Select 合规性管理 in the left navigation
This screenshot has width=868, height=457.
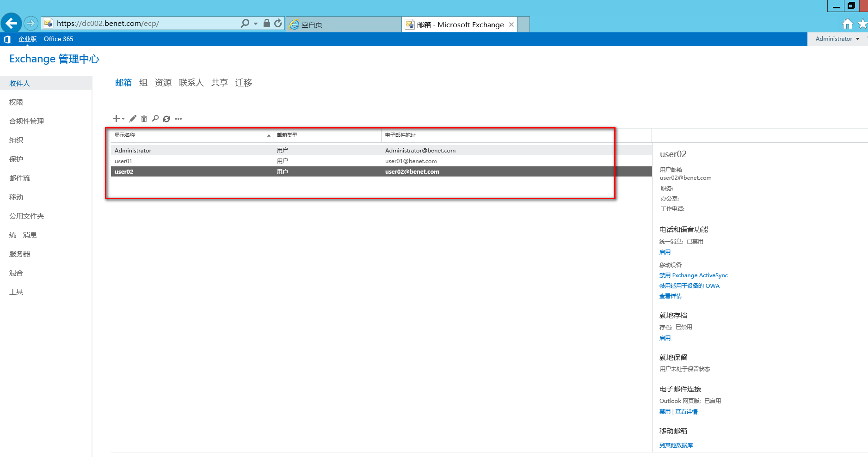[26, 122]
